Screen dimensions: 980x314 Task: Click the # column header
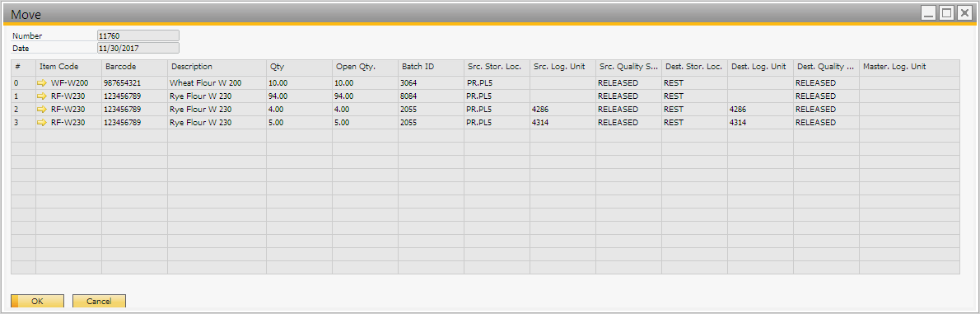pyautogui.click(x=23, y=67)
